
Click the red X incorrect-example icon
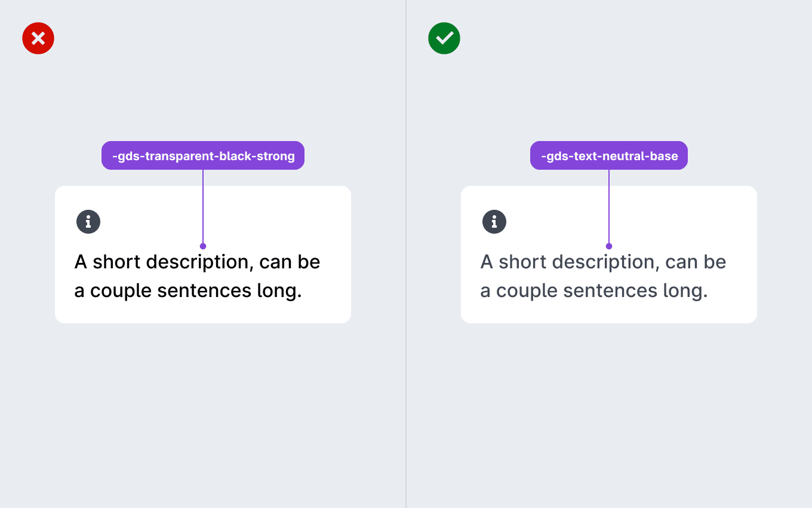(x=38, y=39)
